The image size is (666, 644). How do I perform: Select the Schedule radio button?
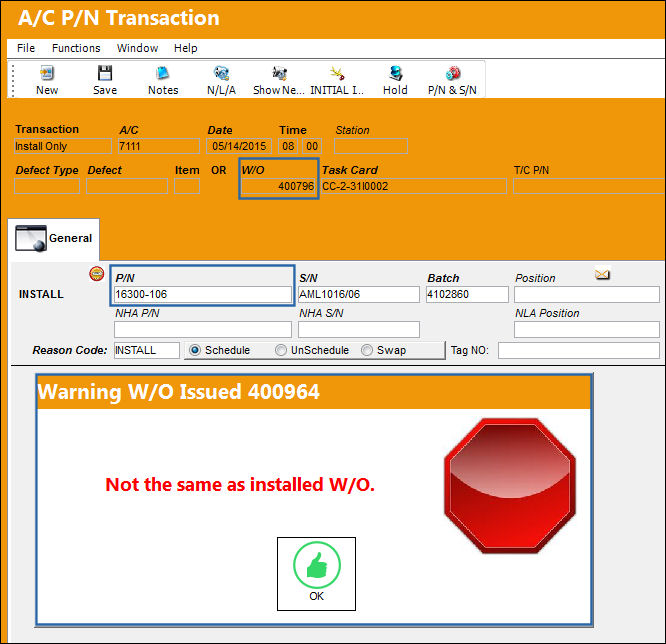point(195,350)
